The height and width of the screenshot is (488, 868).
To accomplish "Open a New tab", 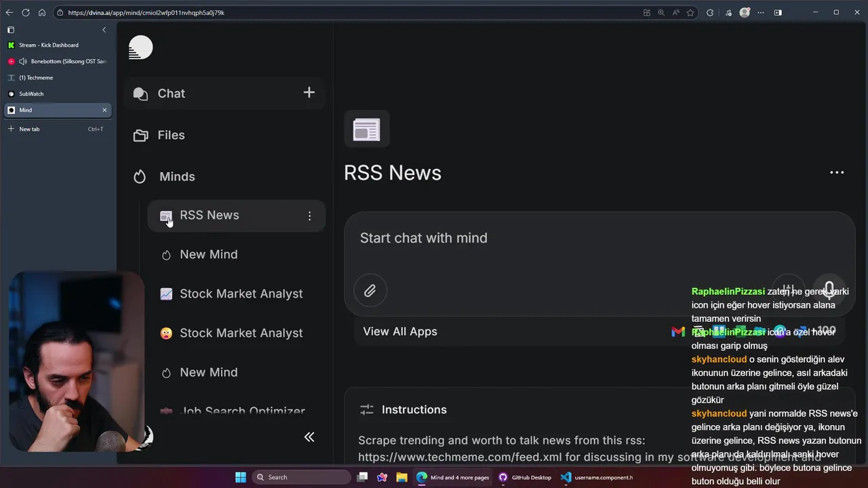I will [x=58, y=129].
